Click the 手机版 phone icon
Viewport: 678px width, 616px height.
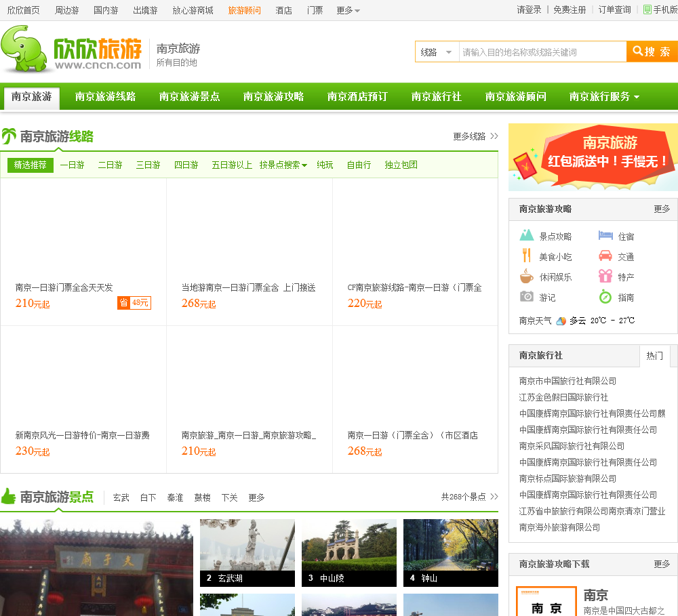tap(647, 9)
